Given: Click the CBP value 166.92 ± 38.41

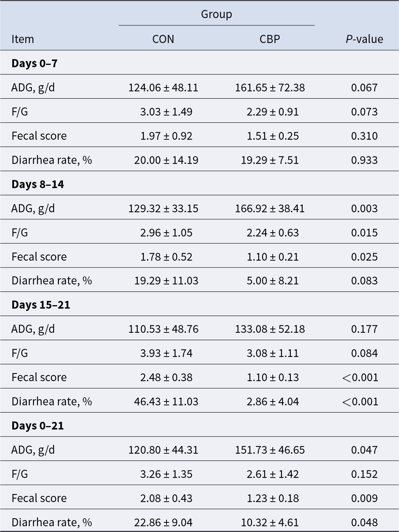Looking at the screenshot, I should 270,208.
